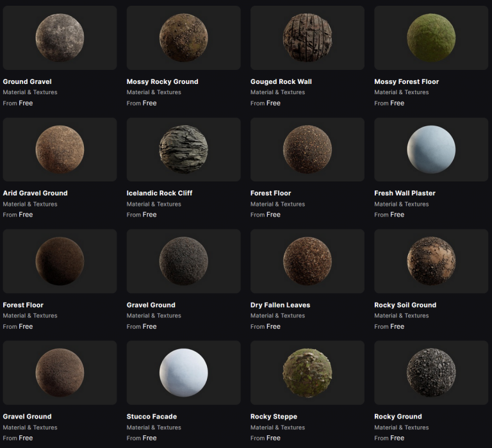Screen dimensions: 492x448
Task: Follow the "Fresh Wall Plaster" title link
Action: coord(404,193)
